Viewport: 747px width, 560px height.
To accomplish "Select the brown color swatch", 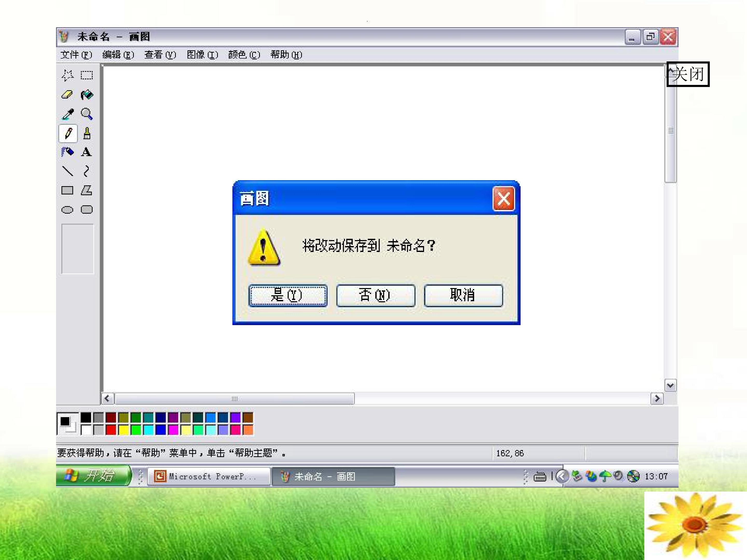I will coord(248,418).
